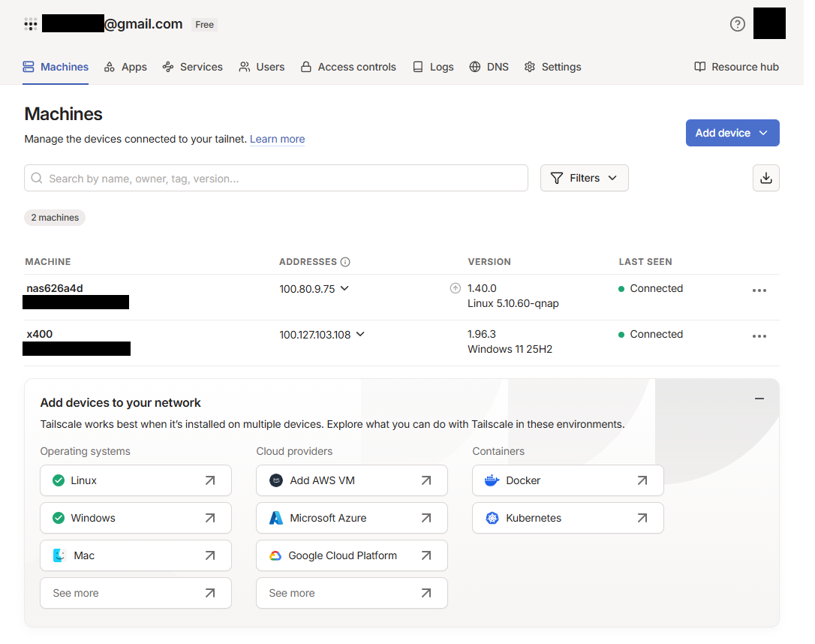
Task: Open the three-dot menu for nas626a4d
Action: 759,290
